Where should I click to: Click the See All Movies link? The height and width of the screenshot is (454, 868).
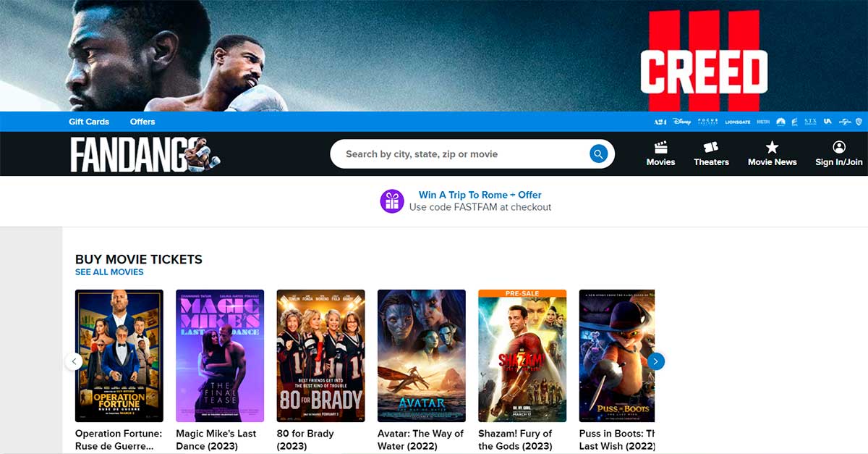coord(109,272)
